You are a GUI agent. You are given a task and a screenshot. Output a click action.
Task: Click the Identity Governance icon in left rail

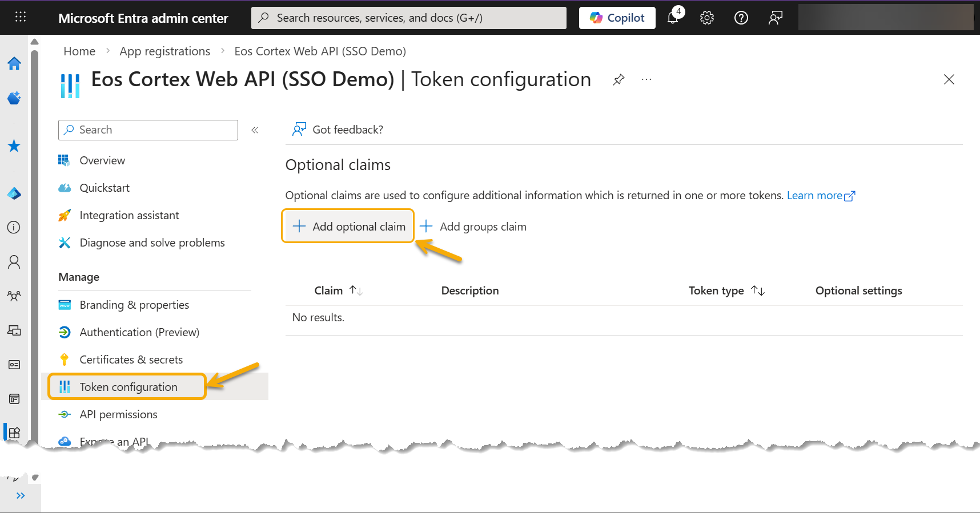pos(14,398)
